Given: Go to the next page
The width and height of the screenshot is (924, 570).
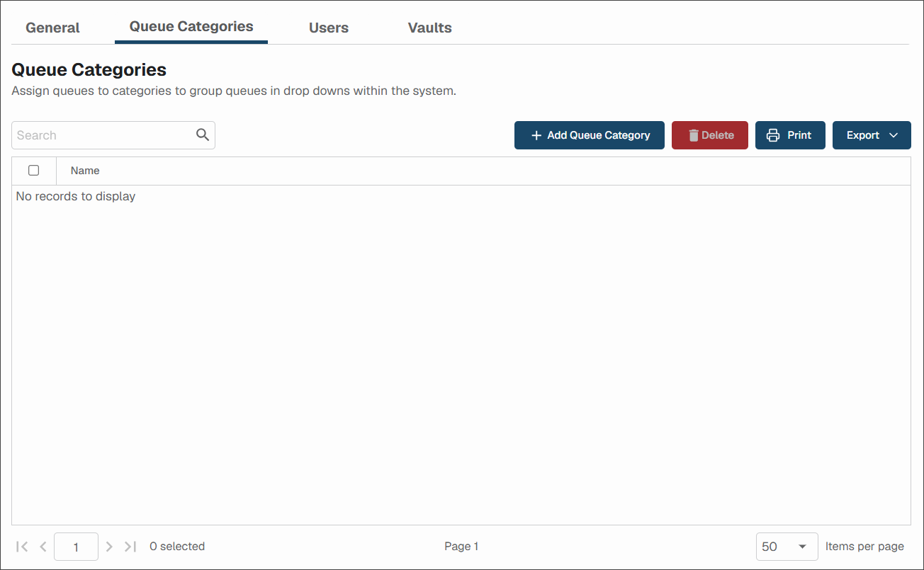Looking at the screenshot, I should 109,547.
